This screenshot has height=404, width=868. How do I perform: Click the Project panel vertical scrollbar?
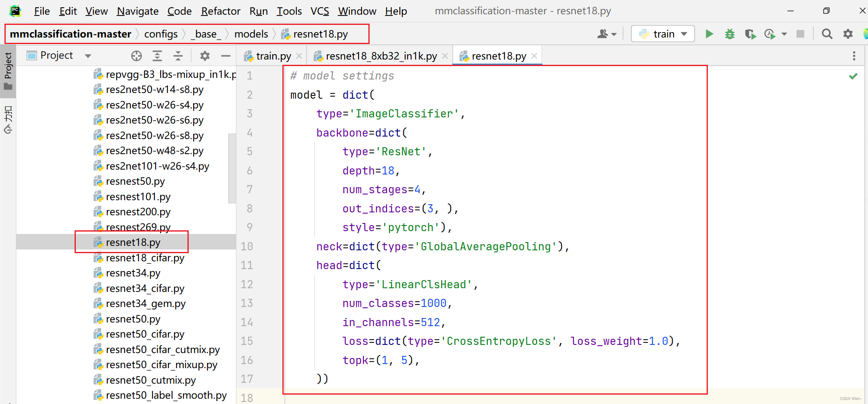pos(232,168)
